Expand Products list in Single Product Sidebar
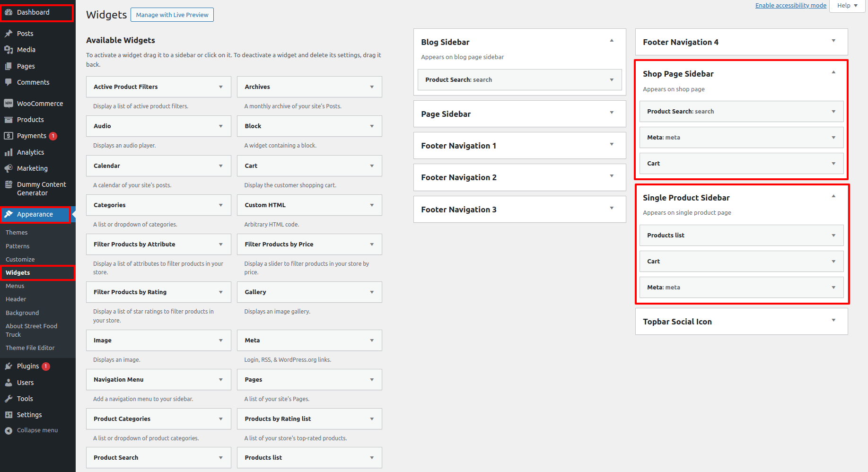The image size is (868, 472). pos(833,236)
